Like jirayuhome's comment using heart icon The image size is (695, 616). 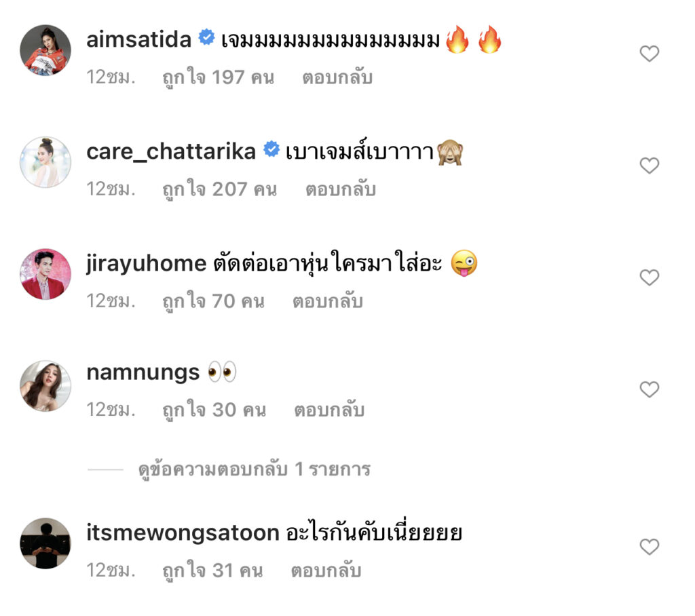click(650, 277)
